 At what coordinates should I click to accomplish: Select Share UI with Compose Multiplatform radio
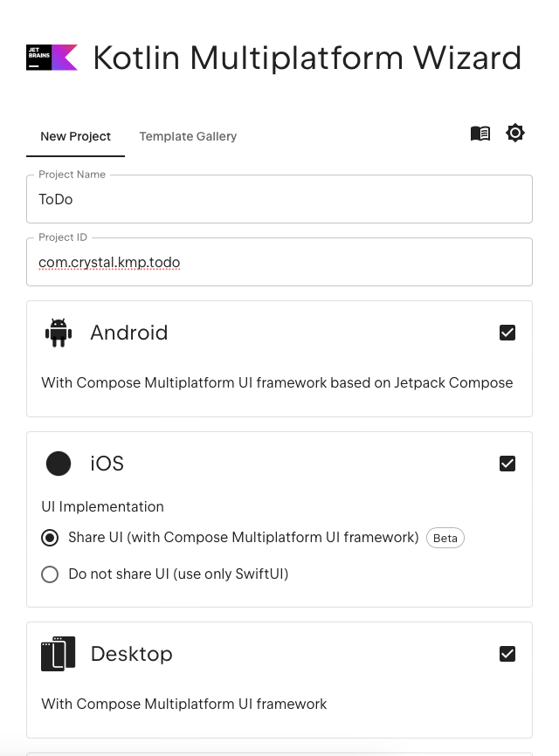tap(50, 538)
